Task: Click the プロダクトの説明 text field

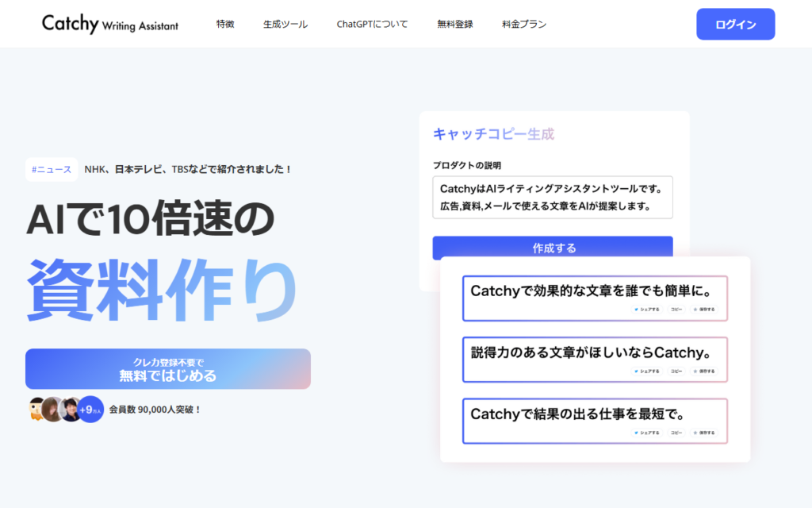Action: [x=553, y=198]
